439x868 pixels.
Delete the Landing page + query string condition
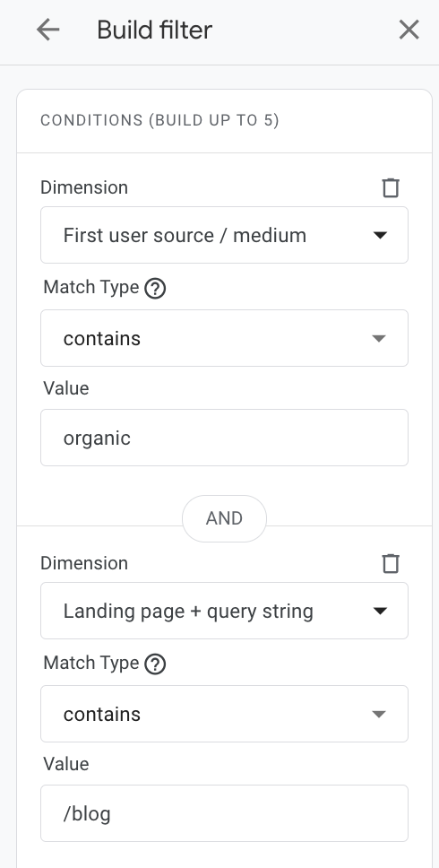click(x=391, y=563)
